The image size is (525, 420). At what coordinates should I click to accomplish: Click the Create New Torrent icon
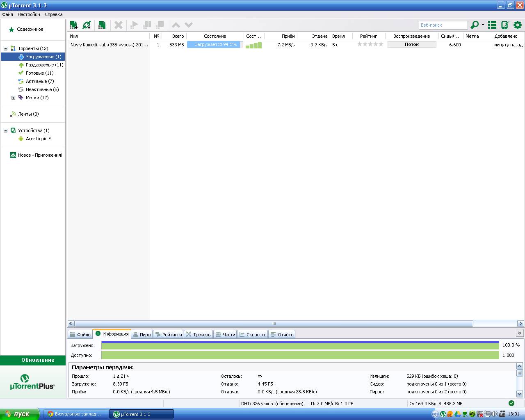pos(102,25)
